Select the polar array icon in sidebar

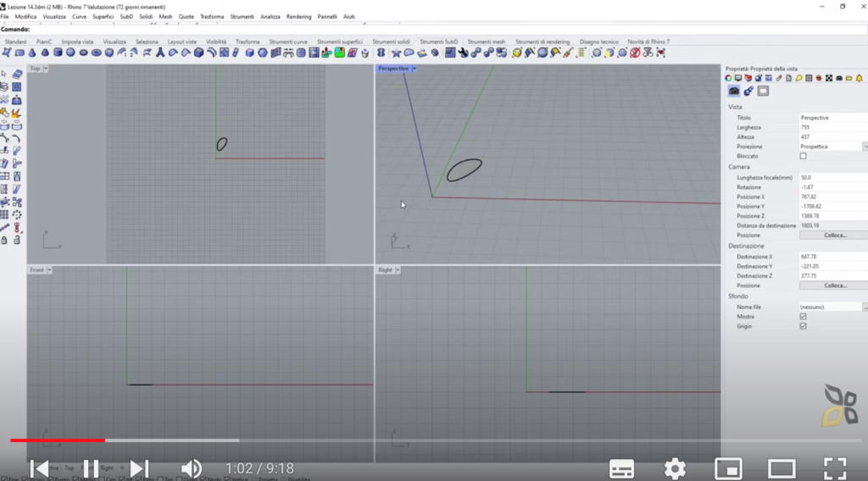coord(17,214)
